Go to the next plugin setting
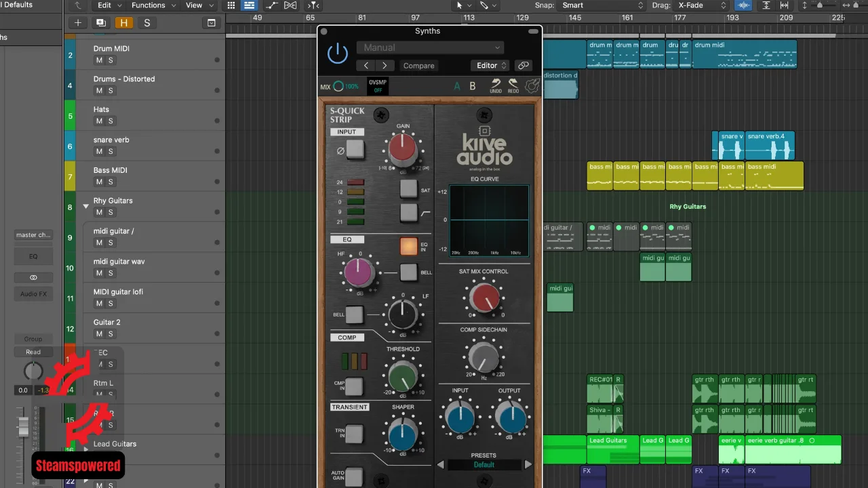Screen dimensions: 868x488 click(384, 66)
